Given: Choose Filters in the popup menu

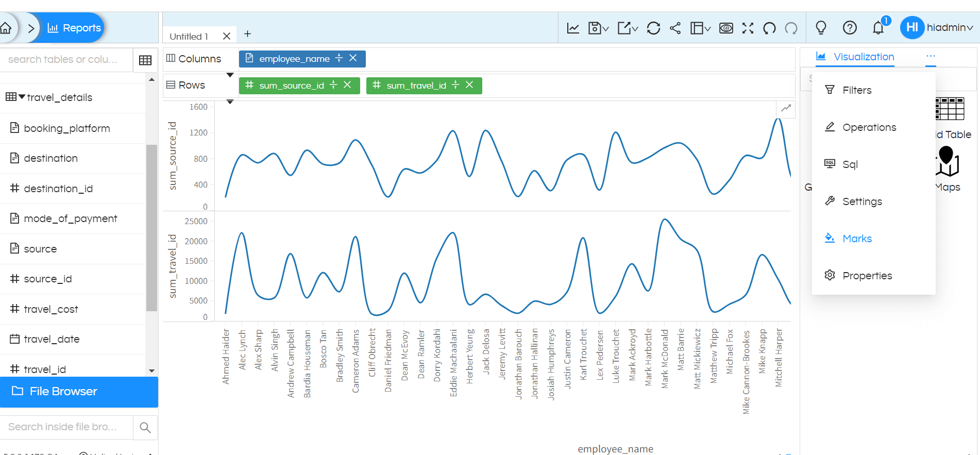Looking at the screenshot, I should click(856, 90).
